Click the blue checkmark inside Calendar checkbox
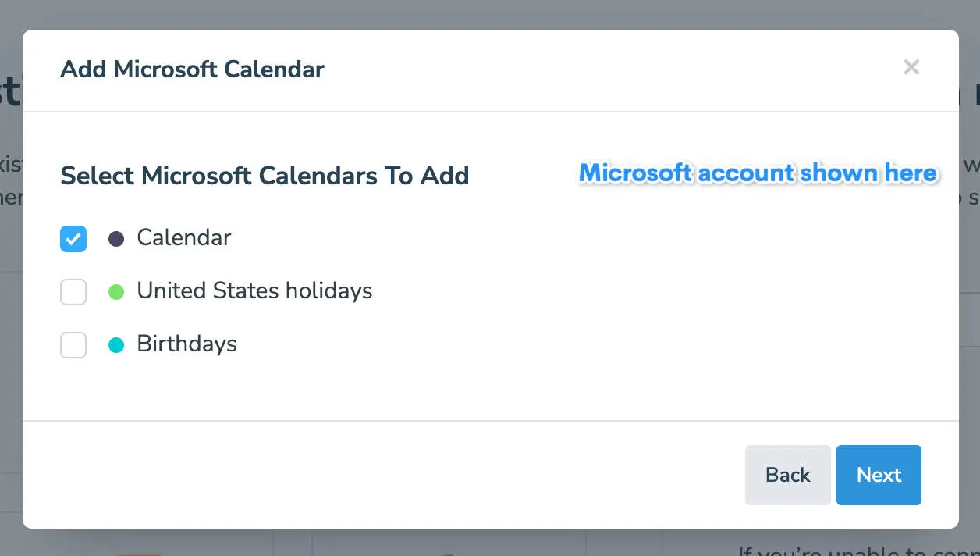Image resolution: width=980 pixels, height=556 pixels. pos(73,239)
